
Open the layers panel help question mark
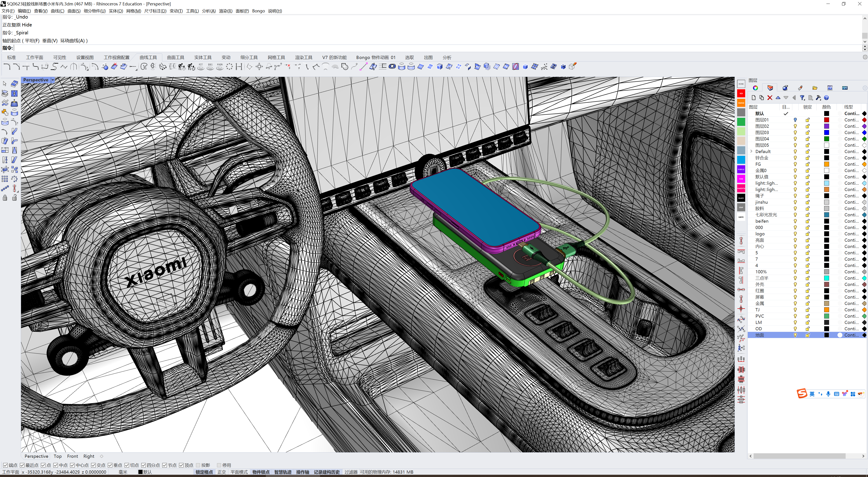(x=827, y=98)
